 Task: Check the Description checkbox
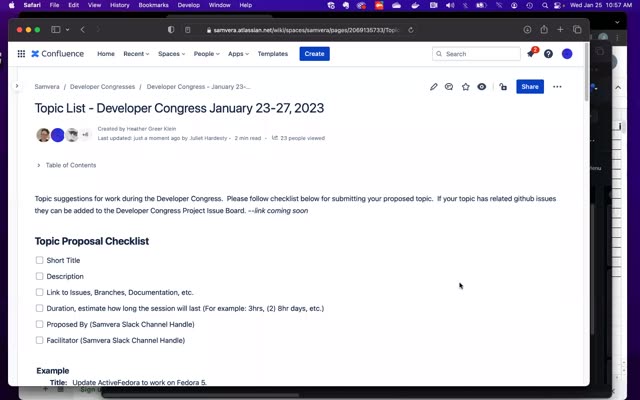click(39, 276)
